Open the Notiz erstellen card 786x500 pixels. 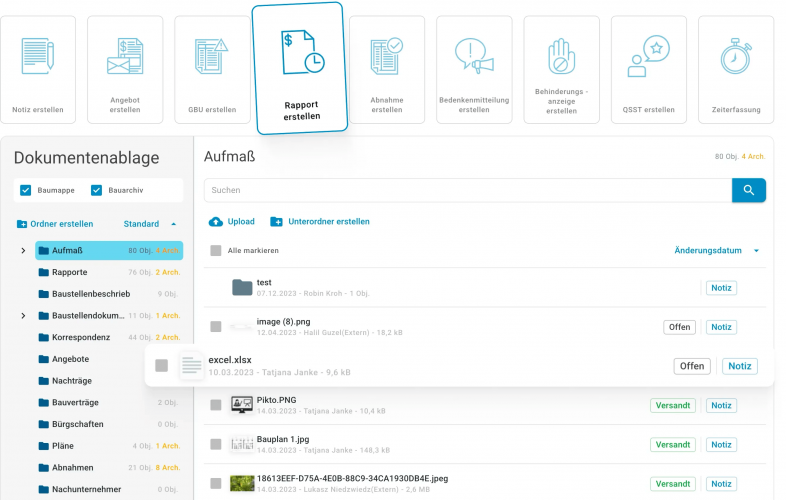[x=38, y=69]
